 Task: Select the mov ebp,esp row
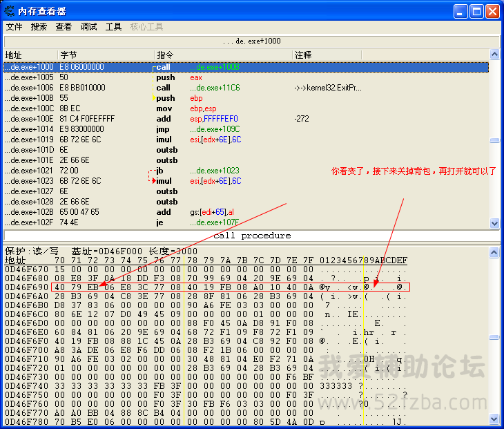click(x=246, y=108)
